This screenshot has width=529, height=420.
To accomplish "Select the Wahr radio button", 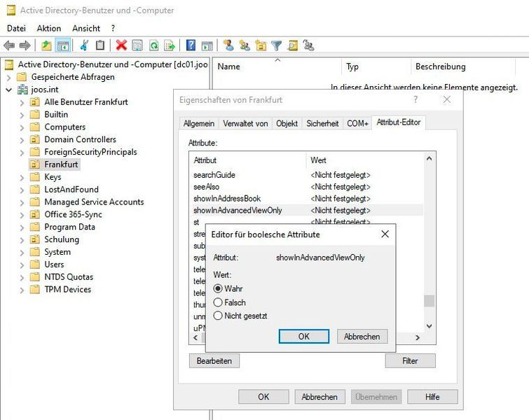I will click(218, 288).
